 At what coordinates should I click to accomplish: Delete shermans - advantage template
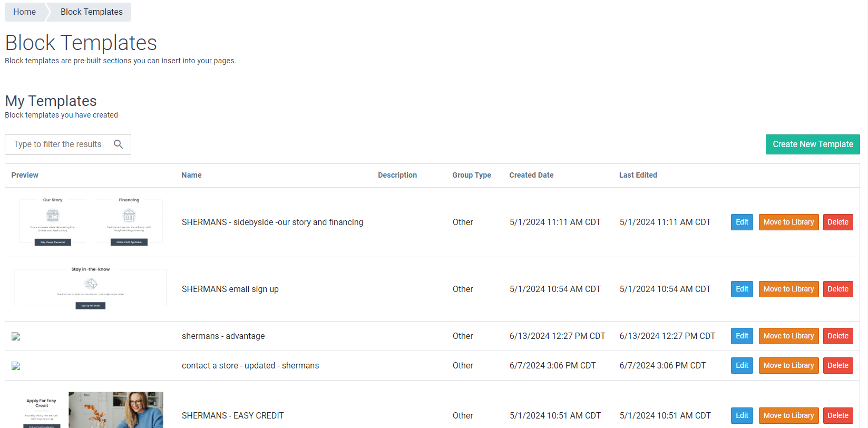coord(838,336)
